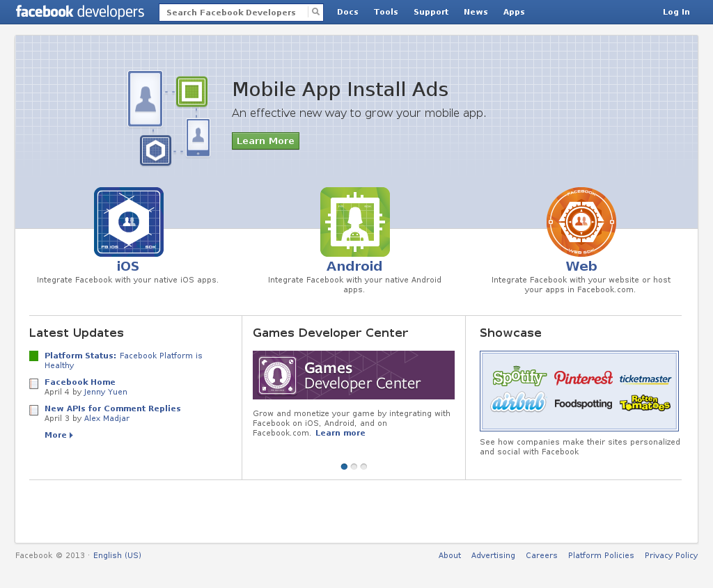Click the New APIs post icon

(x=34, y=410)
